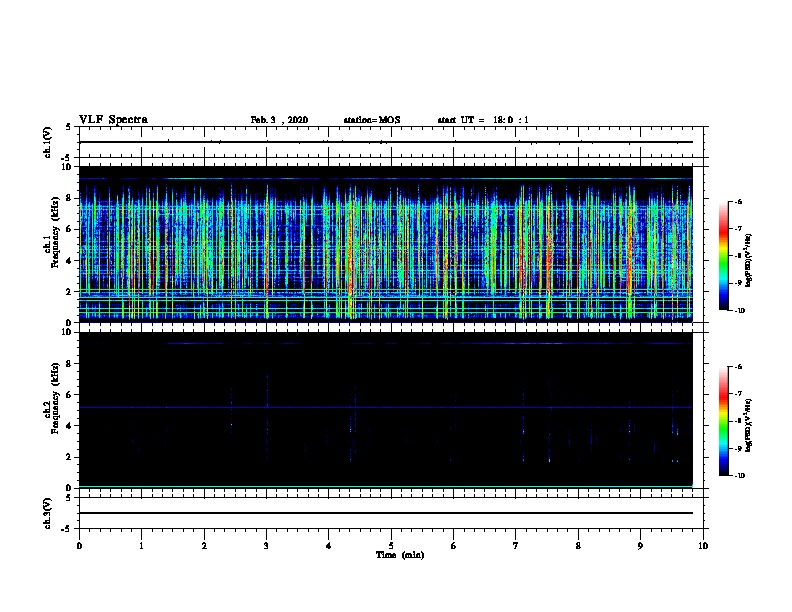Click the ch.2 frequency tick label "4"

click(x=70, y=426)
